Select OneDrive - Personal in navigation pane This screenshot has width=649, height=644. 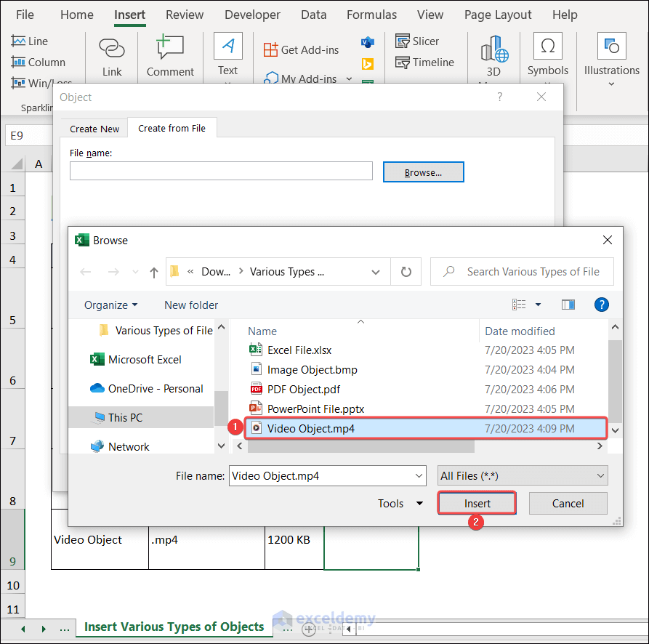point(147,388)
